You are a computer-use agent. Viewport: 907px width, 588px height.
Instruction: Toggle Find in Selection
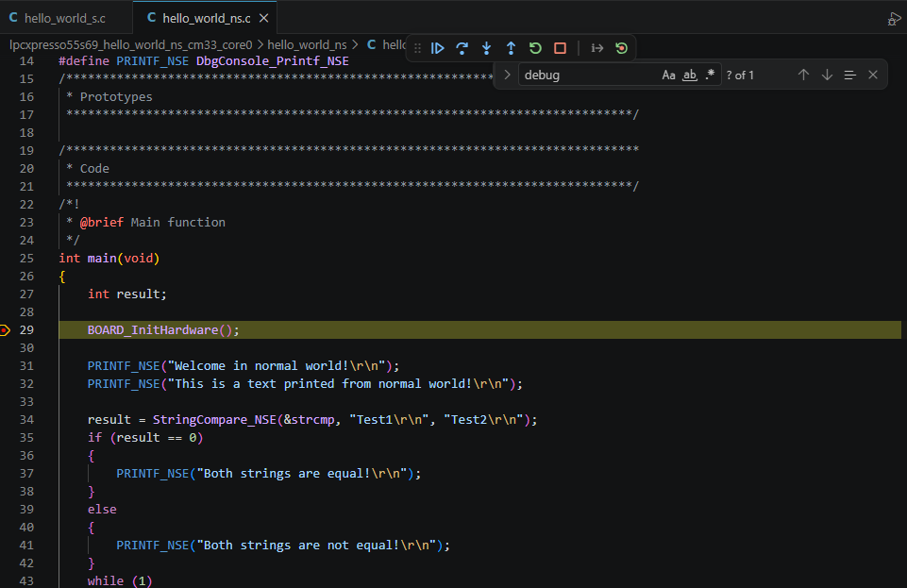coord(849,75)
